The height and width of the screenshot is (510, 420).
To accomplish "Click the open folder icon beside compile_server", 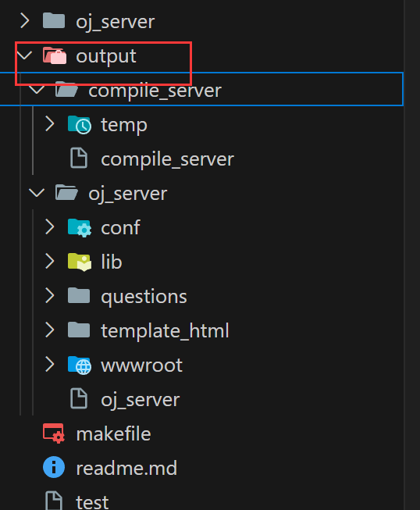I will pos(66,90).
